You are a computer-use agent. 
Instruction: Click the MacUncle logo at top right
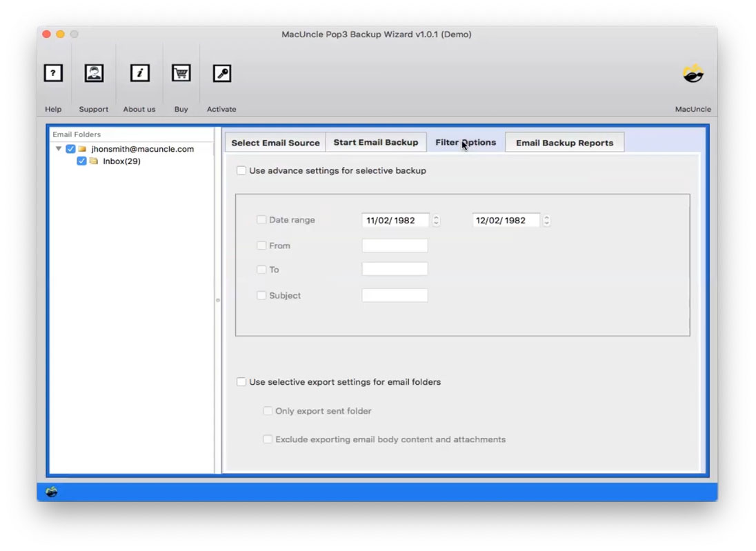693,74
